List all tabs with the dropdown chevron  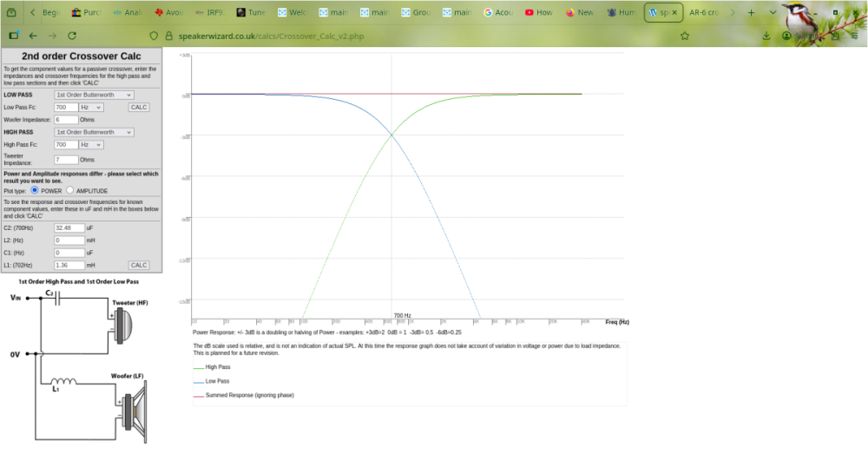point(773,12)
